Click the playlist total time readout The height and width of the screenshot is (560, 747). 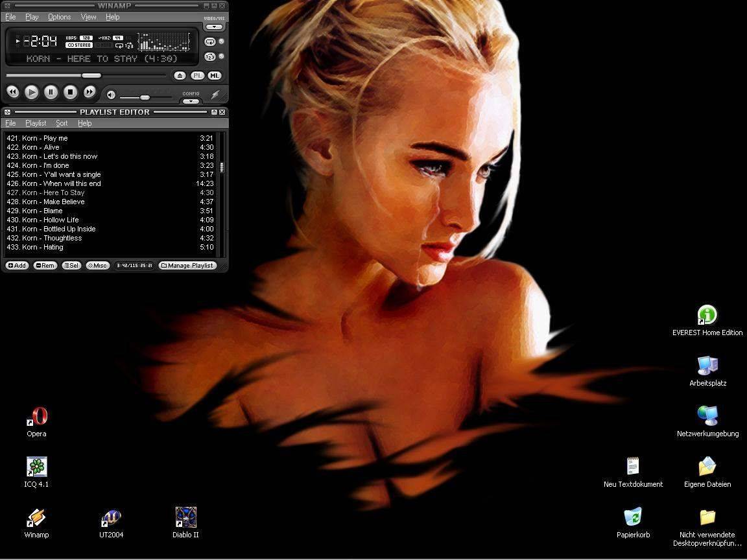point(134,265)
